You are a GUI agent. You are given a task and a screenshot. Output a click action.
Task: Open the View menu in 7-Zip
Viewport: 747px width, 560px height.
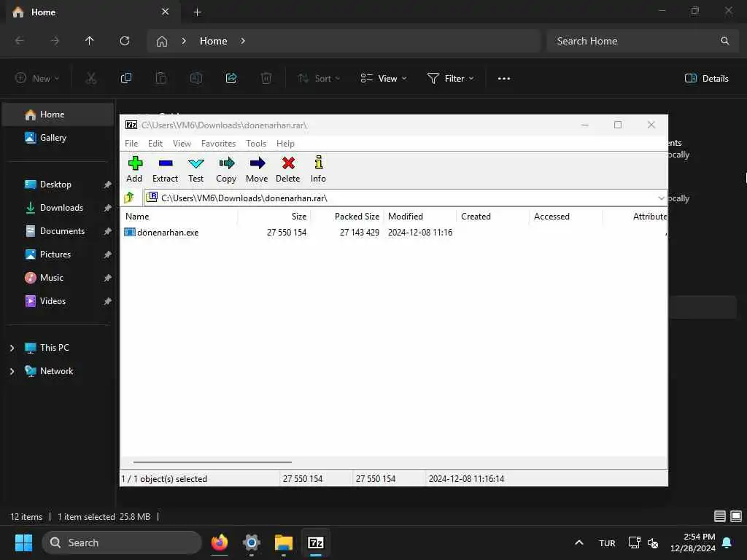(x=182, y=144)
